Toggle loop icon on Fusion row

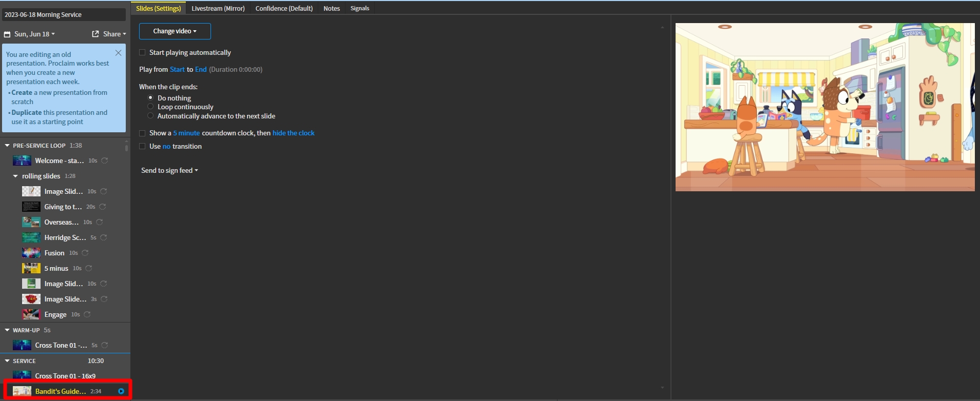[x=85, y=253]
